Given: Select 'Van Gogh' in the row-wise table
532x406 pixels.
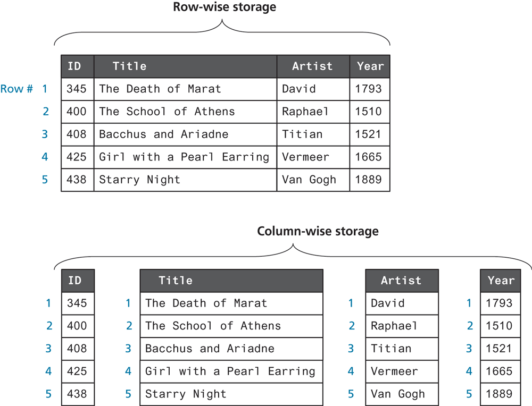Looking at the screenshot, I should tap(309, 180).
